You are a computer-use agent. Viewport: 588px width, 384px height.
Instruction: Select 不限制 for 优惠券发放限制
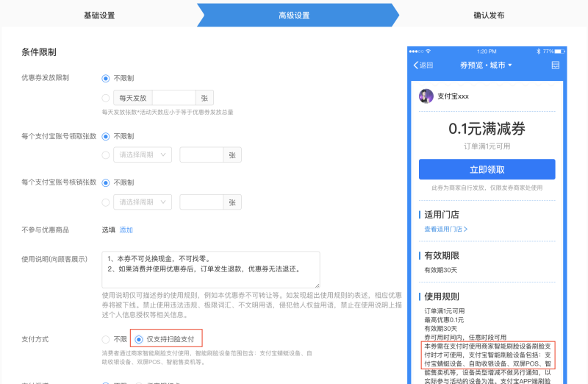[x=106, y=79]
